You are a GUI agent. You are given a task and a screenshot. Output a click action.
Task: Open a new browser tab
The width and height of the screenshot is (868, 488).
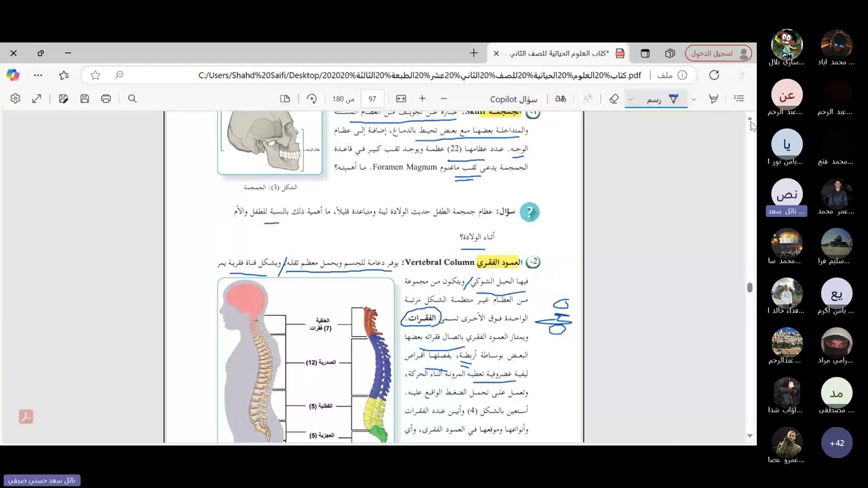(474, 53)
